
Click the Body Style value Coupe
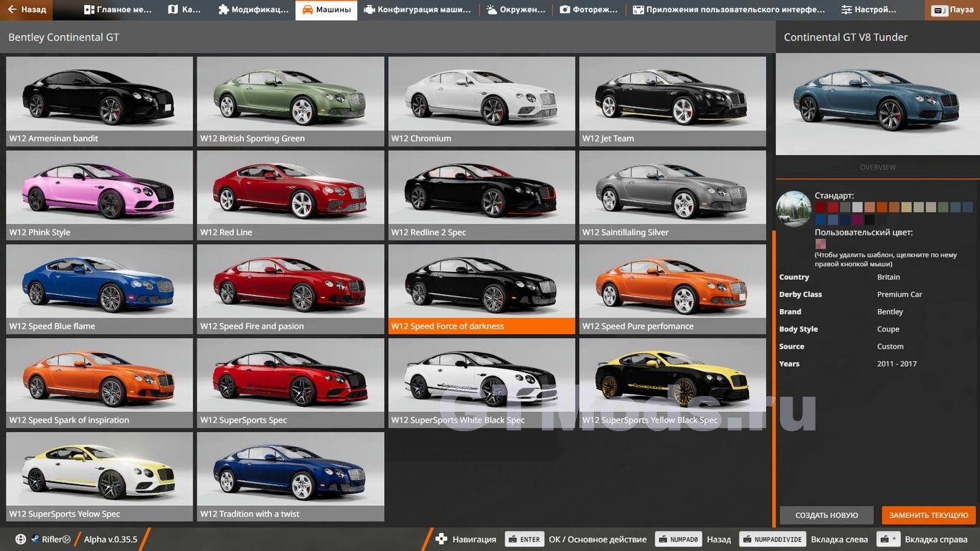[888, 329]
